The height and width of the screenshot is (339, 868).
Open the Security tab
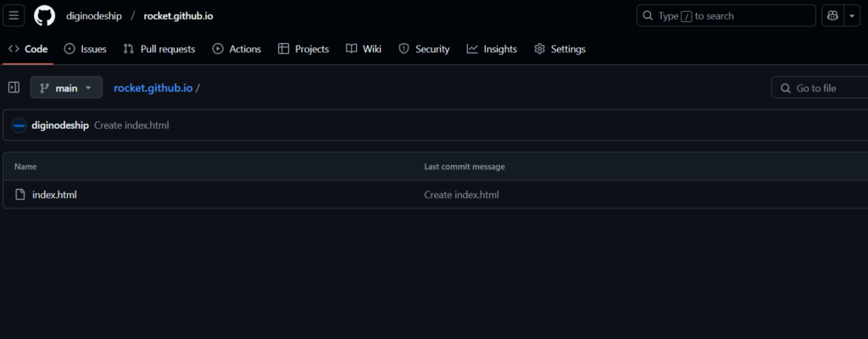(424, 49)
